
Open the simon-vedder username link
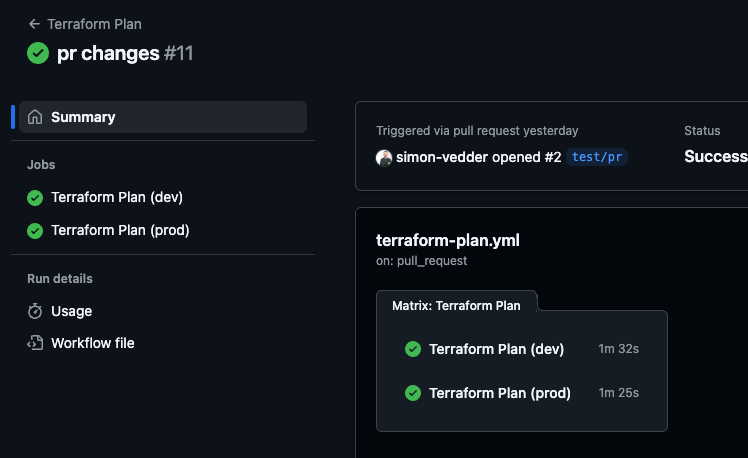pyautogui.click(x=441, y=157)
